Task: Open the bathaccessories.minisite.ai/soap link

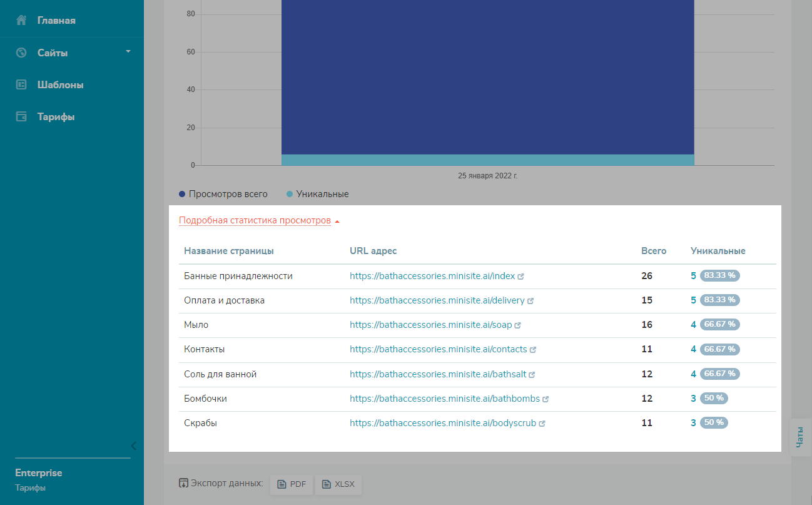Action: click(430, 325)
